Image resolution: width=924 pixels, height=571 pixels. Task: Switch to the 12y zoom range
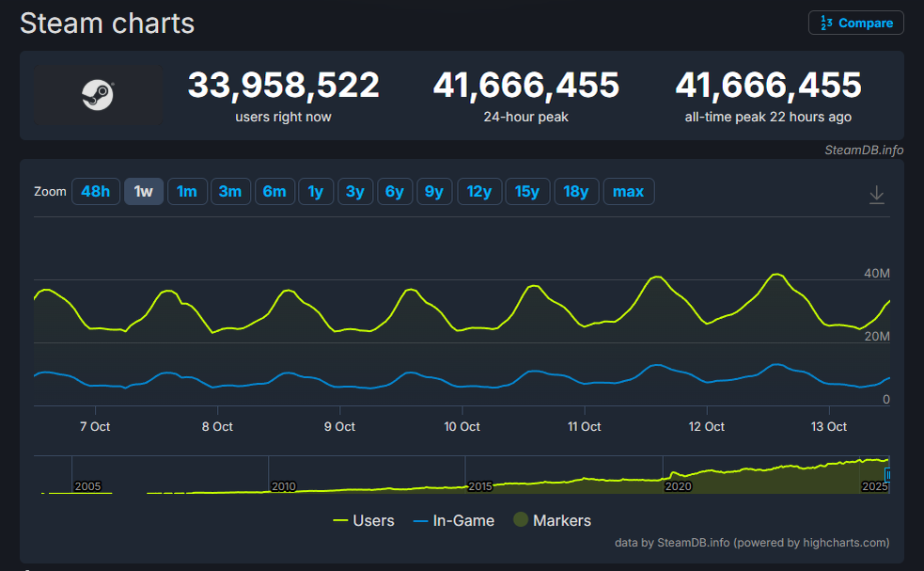click(479, 191)
